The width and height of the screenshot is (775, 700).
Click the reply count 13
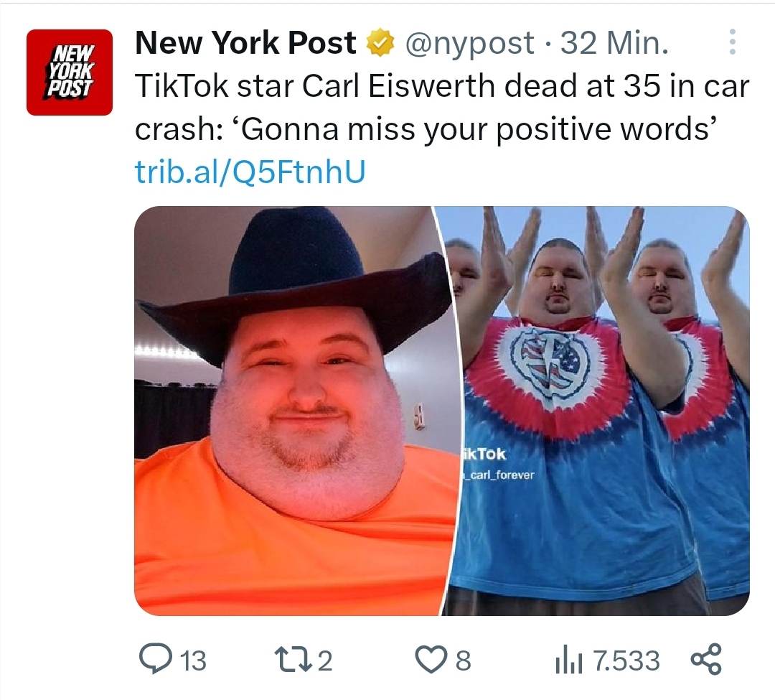tap(193, 661)
